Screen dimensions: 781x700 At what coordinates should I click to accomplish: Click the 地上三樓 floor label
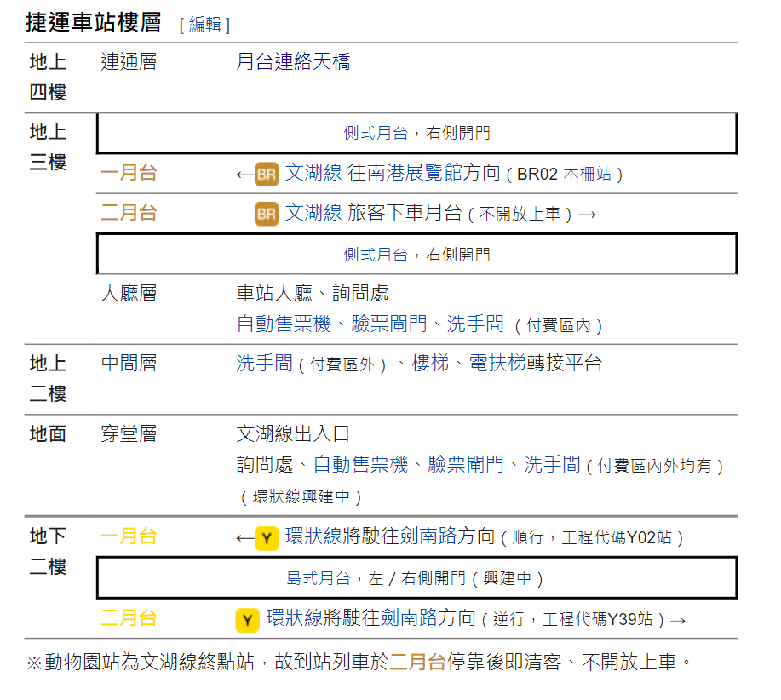pos(48,147)
